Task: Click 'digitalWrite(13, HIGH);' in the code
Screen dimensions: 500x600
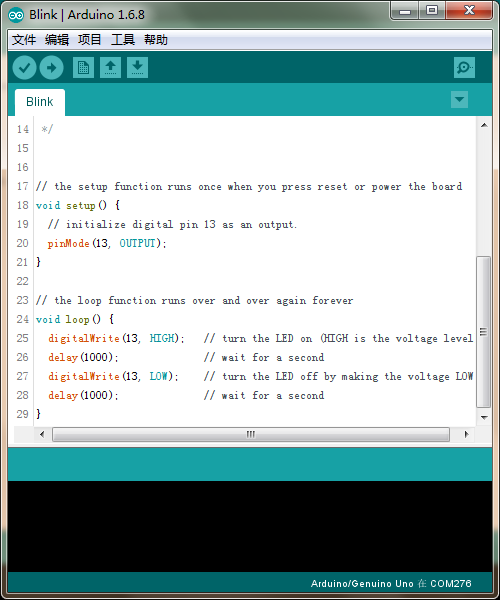Action: tap(116, 338)
